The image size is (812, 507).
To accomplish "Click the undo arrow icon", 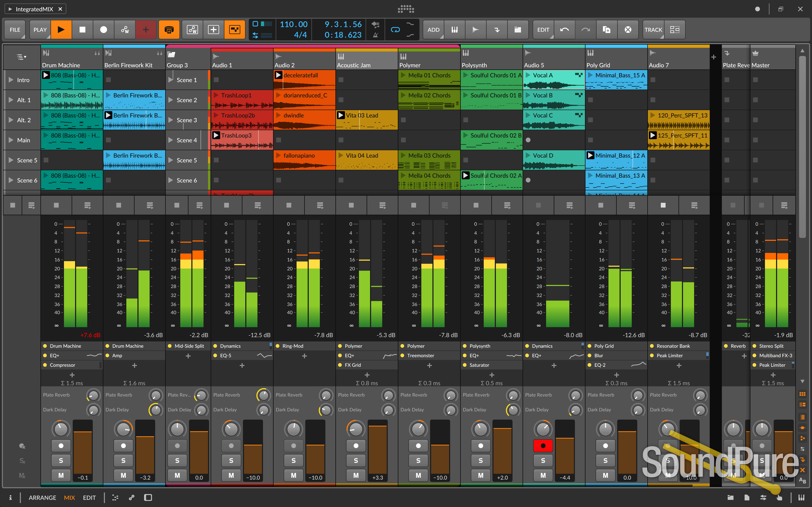I will (x=564, y=30).
